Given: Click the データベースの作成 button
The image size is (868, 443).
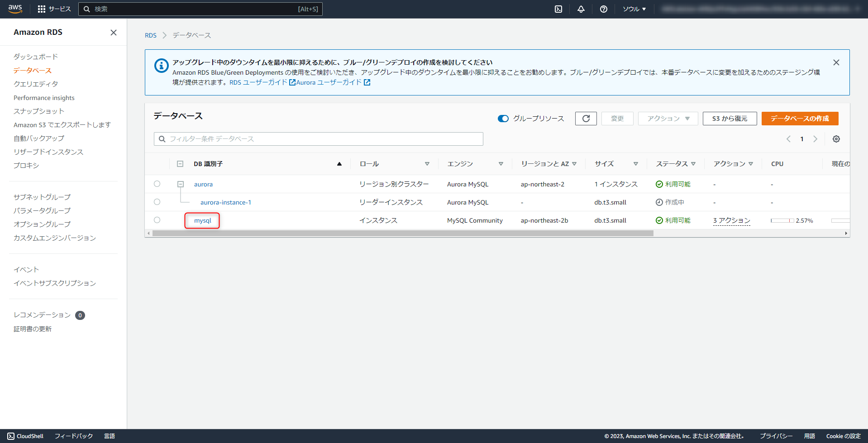Looking at the screenshot, I should tap(799, 118).
